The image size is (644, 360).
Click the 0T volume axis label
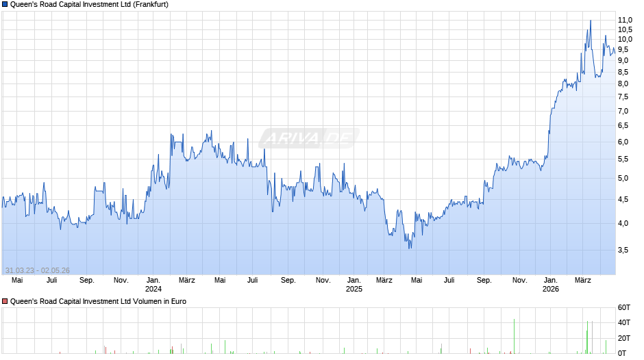coord(622,353)
